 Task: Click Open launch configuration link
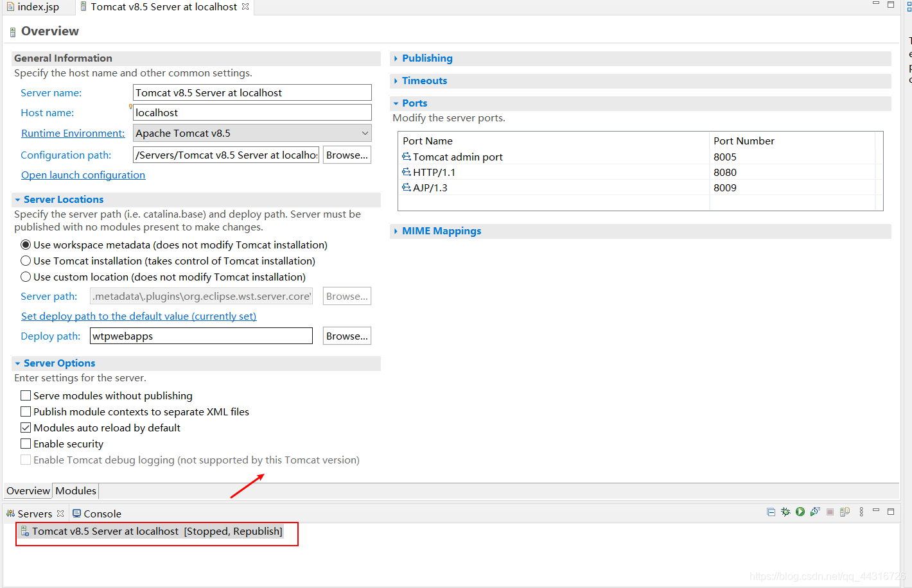pyautogui.click(x=83, y=175)
